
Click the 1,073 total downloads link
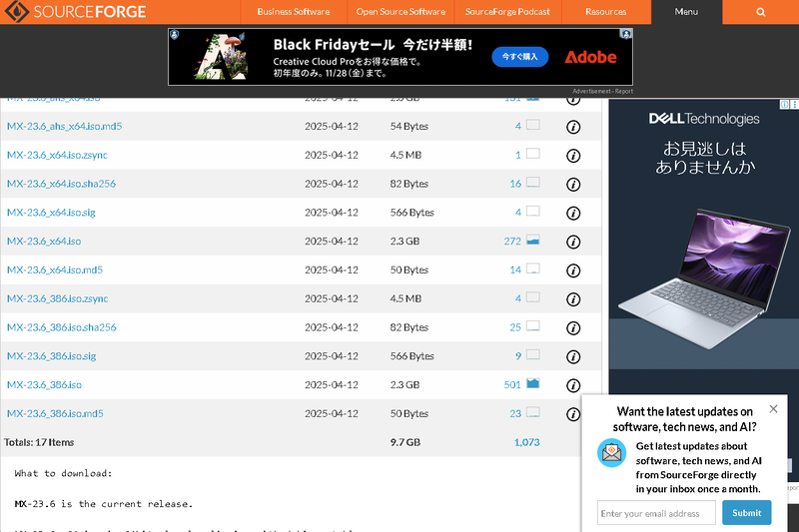pyautogui.click(x=527, y=442)
